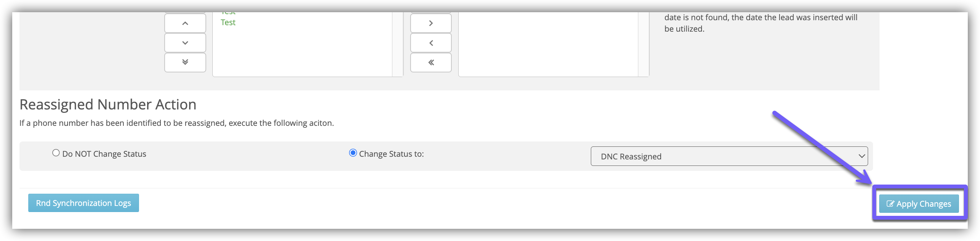Click the double-left chevron remove-all button
Viewport: 980px width, 241px height.
click(431, 63)
